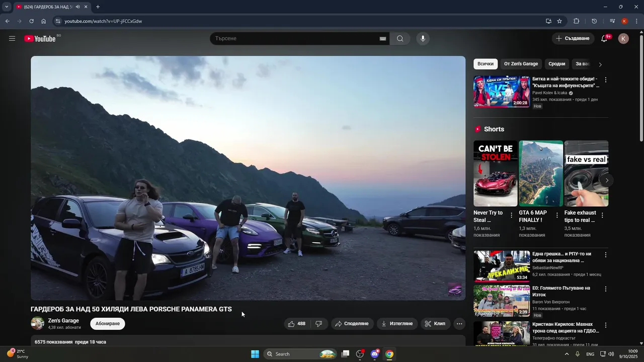This screenshot has width=644, height=362.
Task: Like the video with thumbs up
Action: coord(296,324)
